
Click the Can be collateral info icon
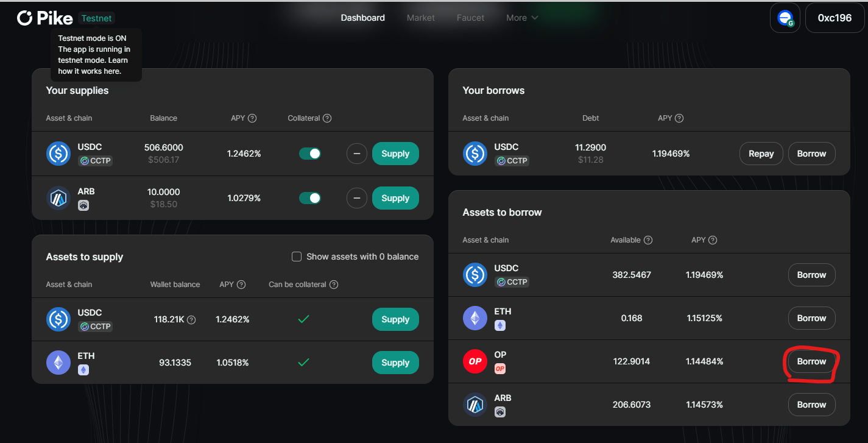(x=334, y=285)
